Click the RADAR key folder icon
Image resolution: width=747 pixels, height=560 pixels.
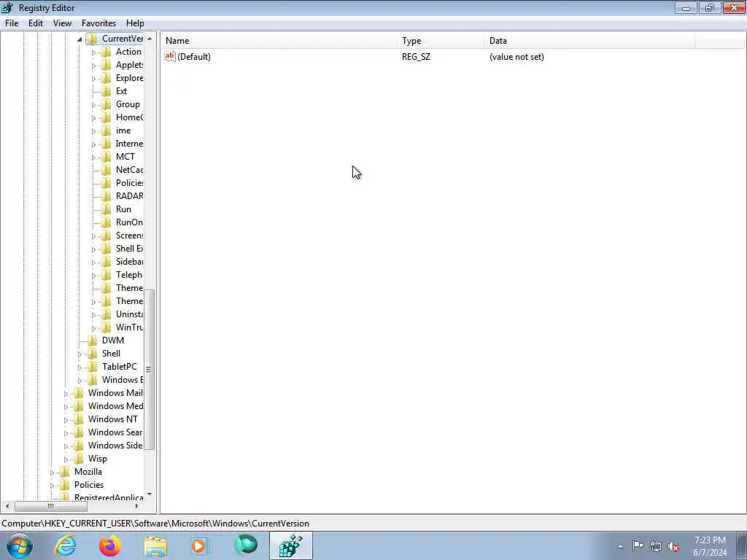click(x=107, y=195)
